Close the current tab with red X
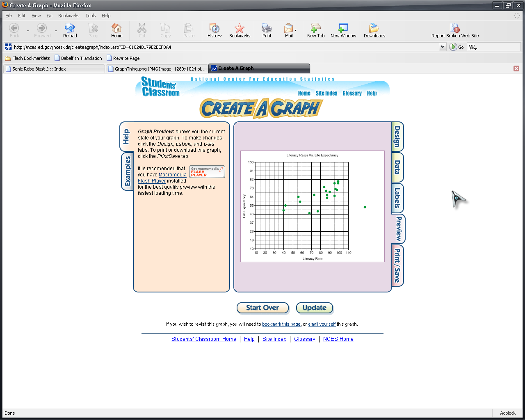 pyautogui.click(x=516, y=68)
